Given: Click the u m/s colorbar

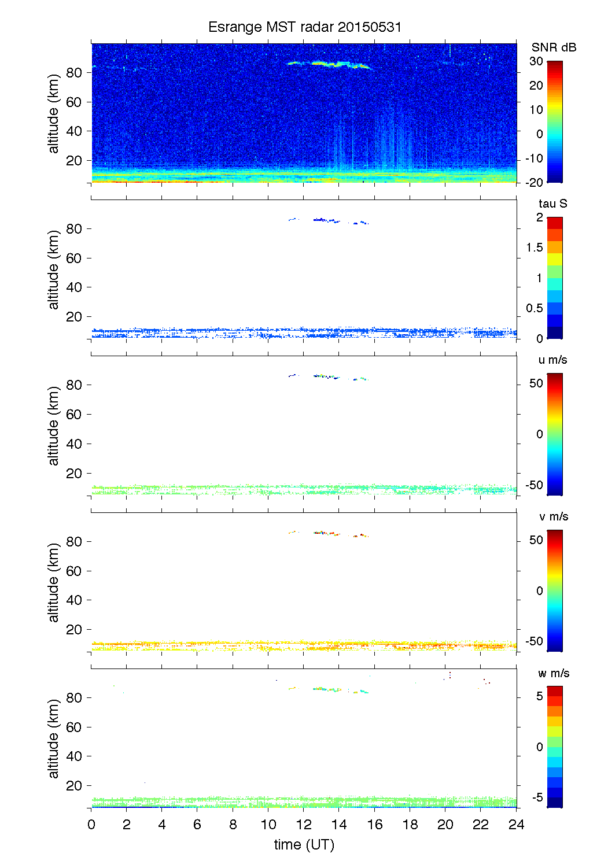Looking at the screenshot, I should coord(554,434).
